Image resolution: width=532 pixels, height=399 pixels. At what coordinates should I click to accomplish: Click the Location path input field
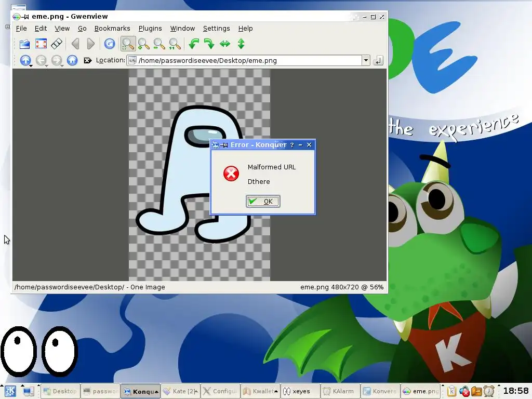tap(245, 60)
